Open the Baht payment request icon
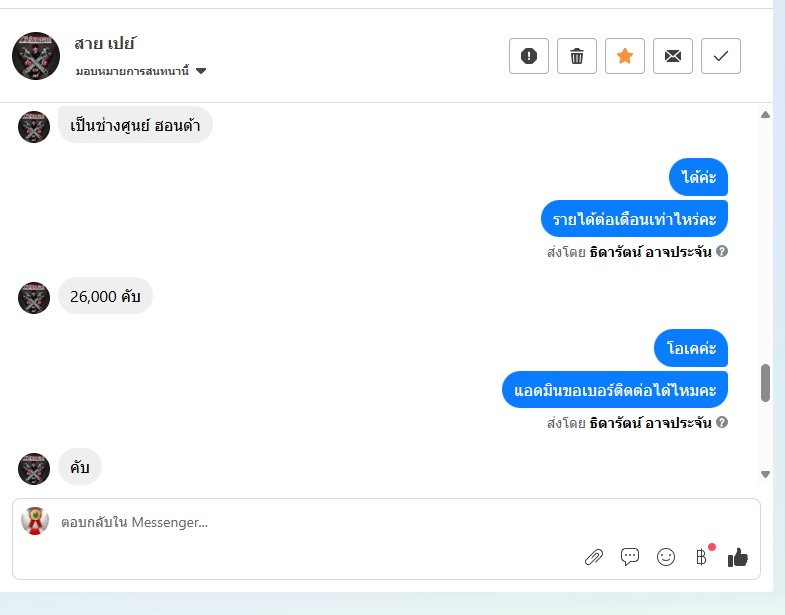Screen dimensions: 785x615 click(701, 557)
